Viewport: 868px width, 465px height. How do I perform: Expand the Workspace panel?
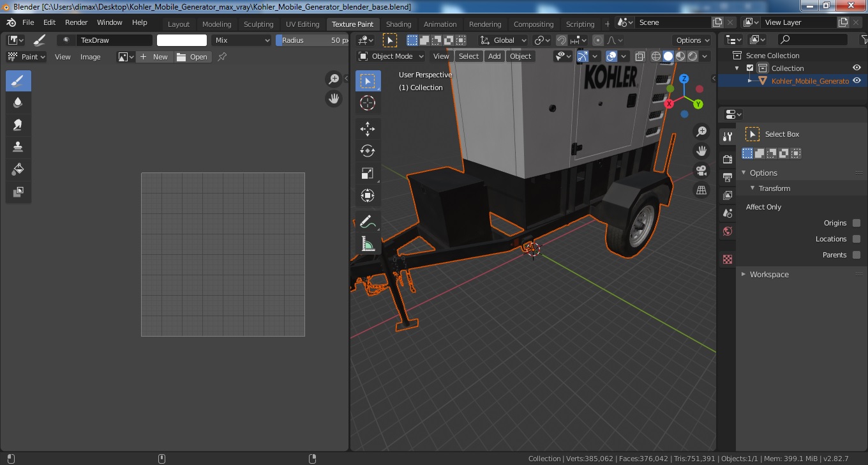[769, 274]
